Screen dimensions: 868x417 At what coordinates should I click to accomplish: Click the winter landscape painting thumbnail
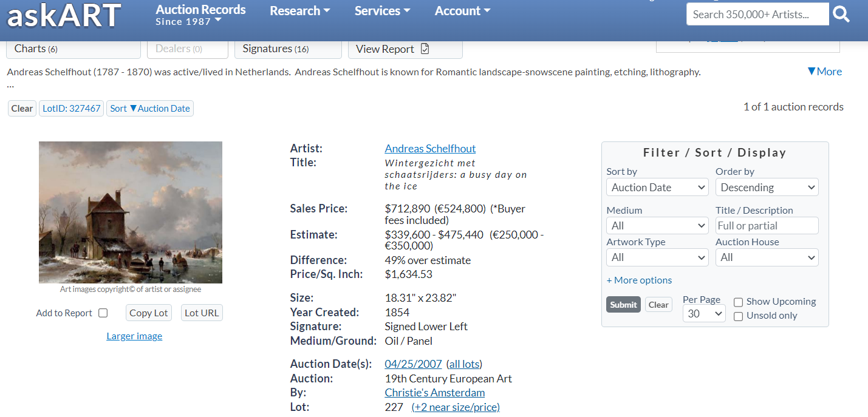(131, 212)
